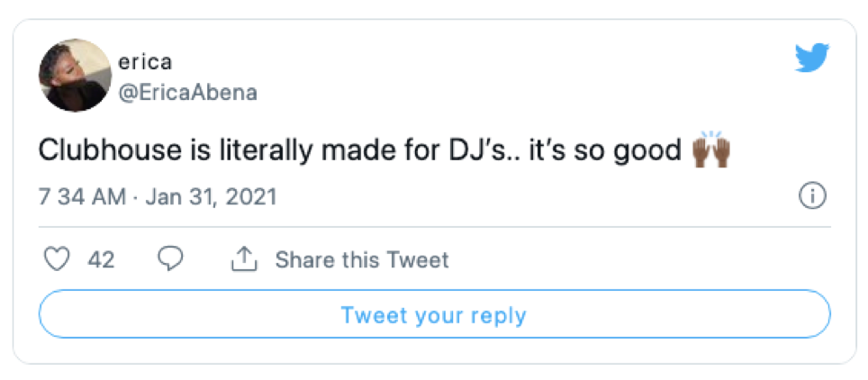Image resolution: width=868 pixels, height=380 pixels.
Task: Click the phrase "it's so good"
Action: coord(617,150)
